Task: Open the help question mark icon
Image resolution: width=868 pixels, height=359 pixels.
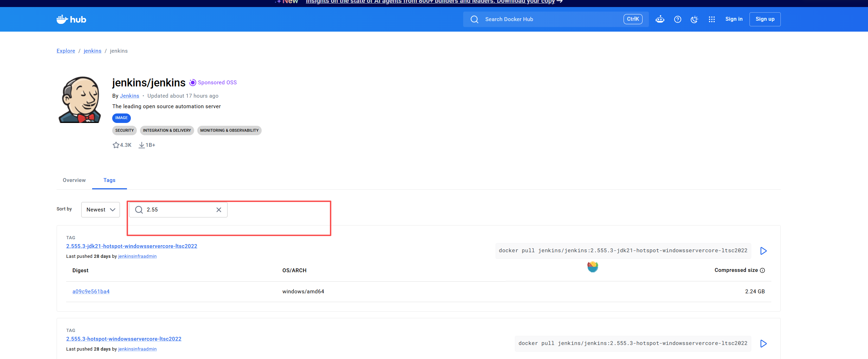Action: coord(678,19)
